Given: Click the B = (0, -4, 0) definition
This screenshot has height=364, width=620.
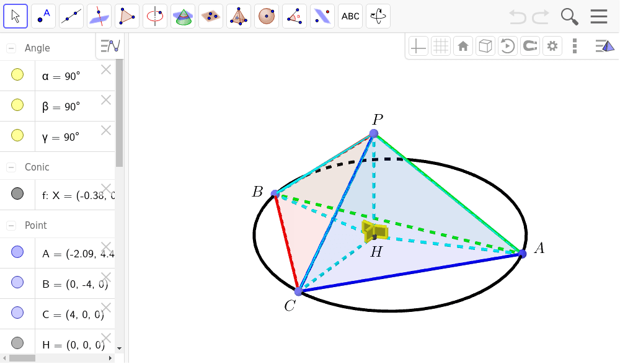Looking at the screenshot, I should tap(75, 285).
